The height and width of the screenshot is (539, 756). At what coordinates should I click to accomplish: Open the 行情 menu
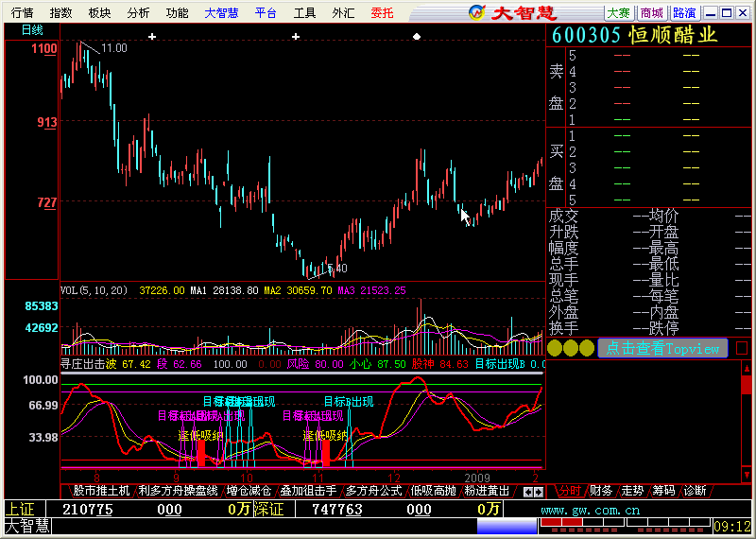[22, 13]
